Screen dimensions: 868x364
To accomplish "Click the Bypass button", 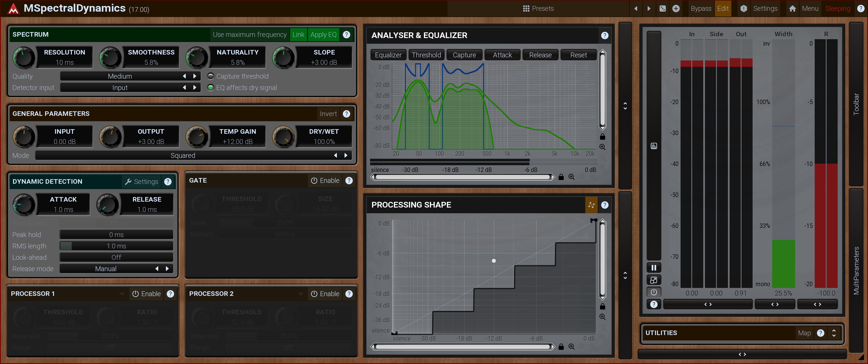I will [x=700, y=9].
